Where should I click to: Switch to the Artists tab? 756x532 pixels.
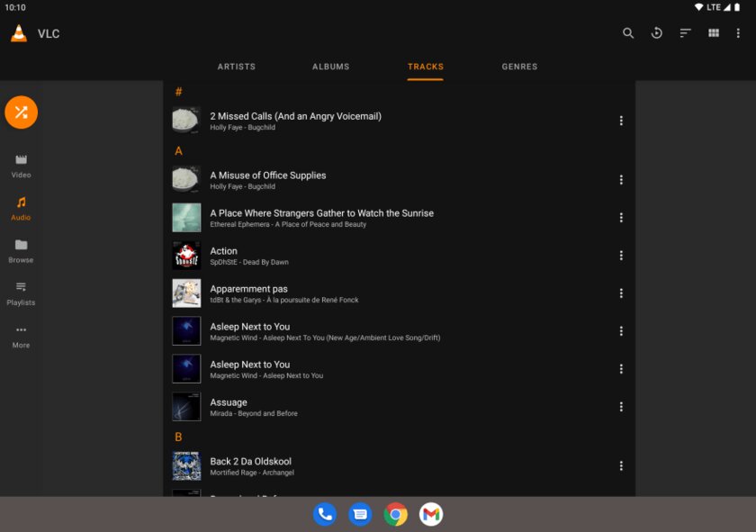click(237, 67)
